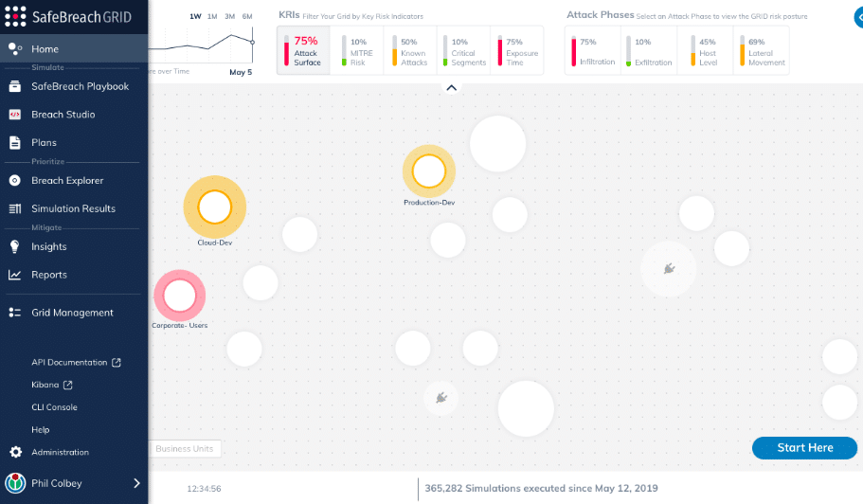Open the Business Units dropdown
The image size is (863, 504).
pyautogui.click(x=185, y=449)
